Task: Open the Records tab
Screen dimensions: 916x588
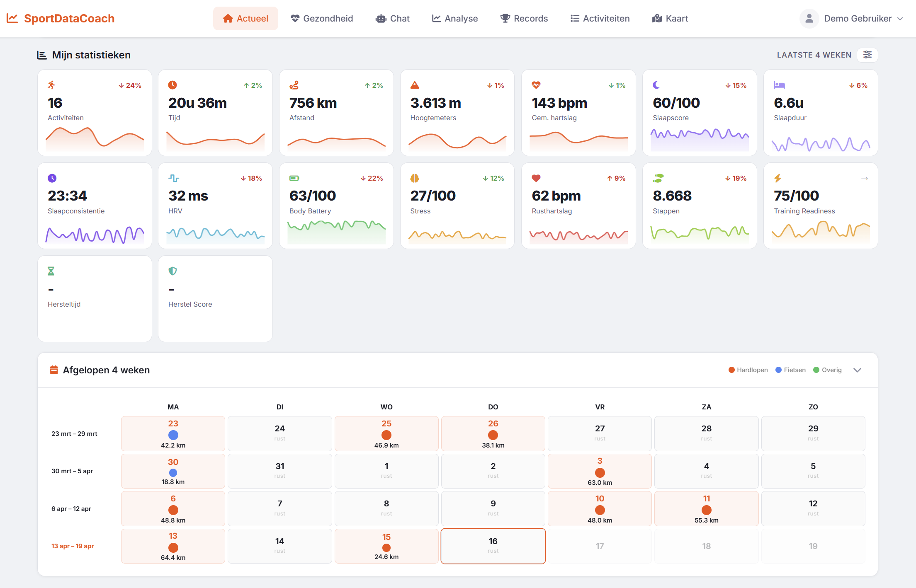Action: (524, 18)
